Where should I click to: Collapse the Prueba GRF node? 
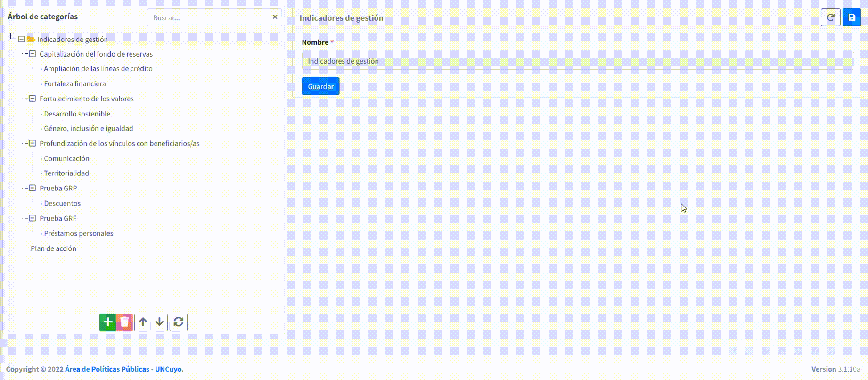tap(33, 218)
